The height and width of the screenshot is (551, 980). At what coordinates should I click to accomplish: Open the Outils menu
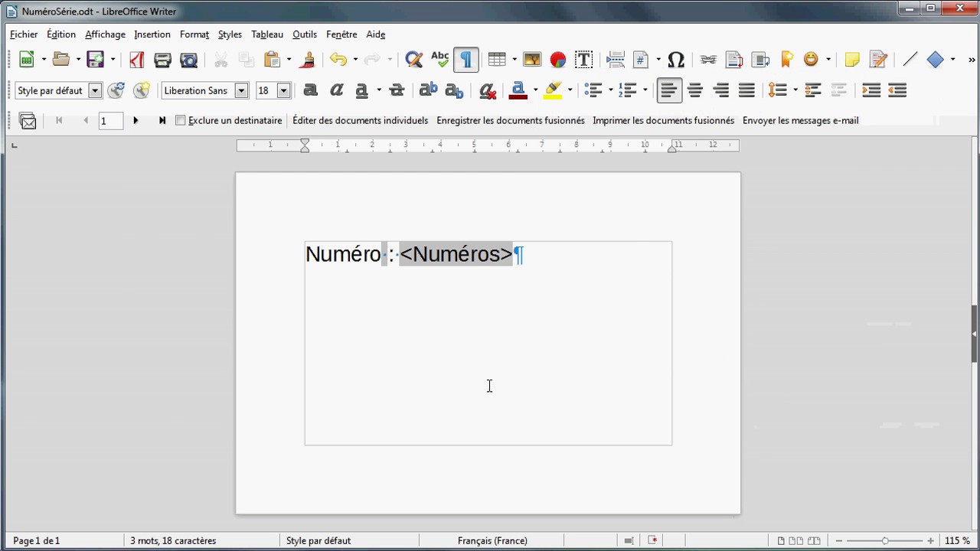point(305,34)
